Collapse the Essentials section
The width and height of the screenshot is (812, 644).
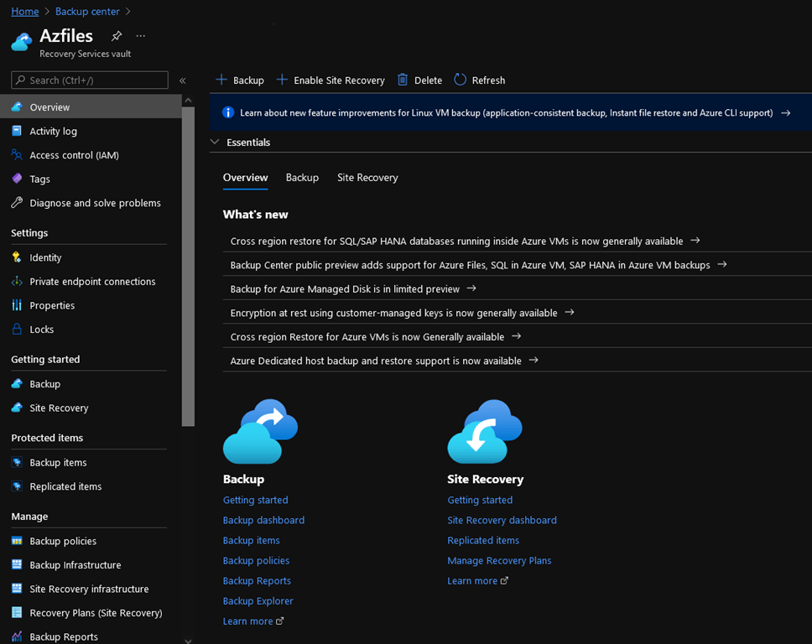click(x=215, y=142)
